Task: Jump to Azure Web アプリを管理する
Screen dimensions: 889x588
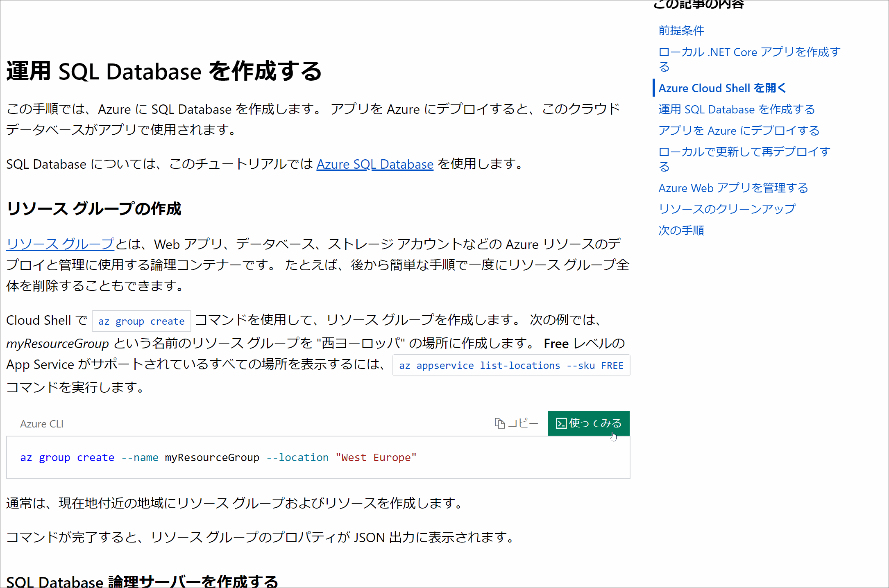Action: (733, 188)
